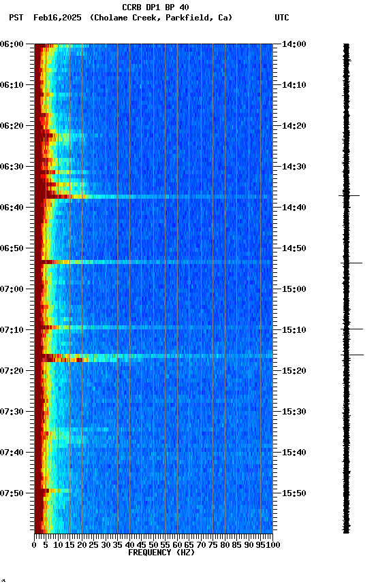Click the UTC time label '14:20'
This screenshot has height=588, width=376.
(294, 126)
